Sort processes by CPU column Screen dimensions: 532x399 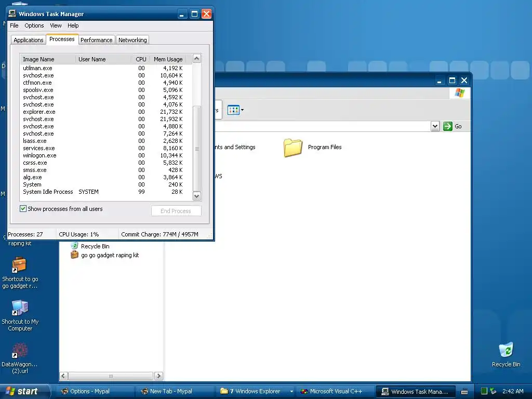pyautogui.click(x=141, y=59)
